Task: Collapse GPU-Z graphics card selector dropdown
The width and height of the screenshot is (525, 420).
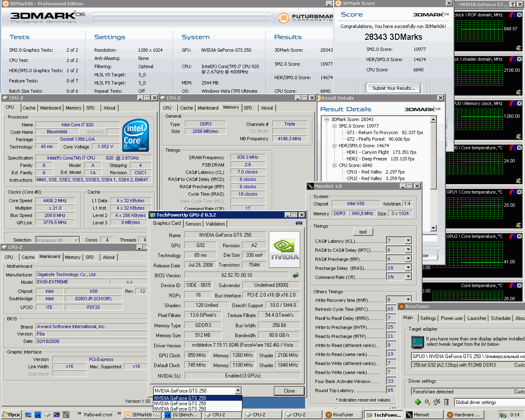Action: [238, 391]
